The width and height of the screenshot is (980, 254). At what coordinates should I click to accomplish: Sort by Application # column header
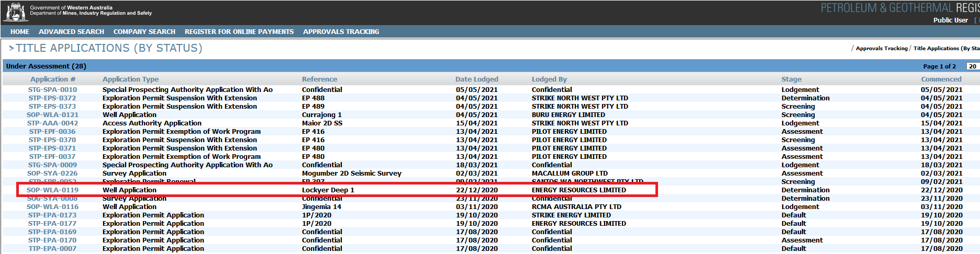click(53, 79)
